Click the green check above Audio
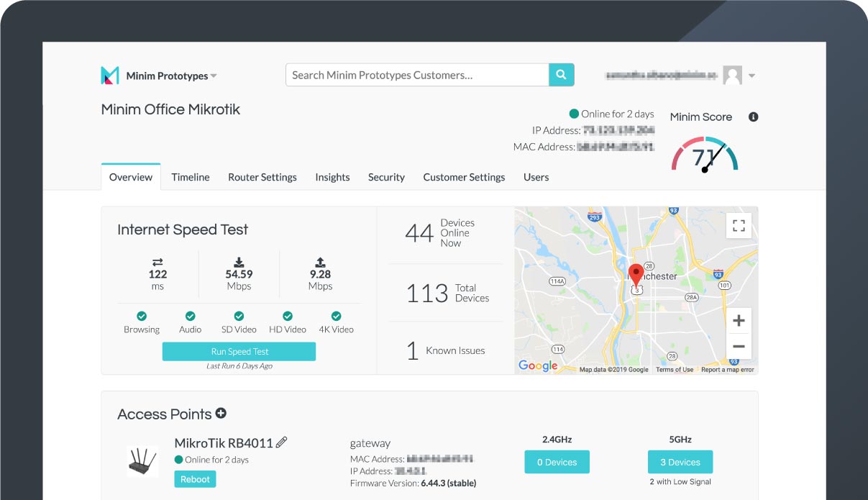The height and width of the screenshot is (500, 868). pyautogui.click(x=191, y=316)
